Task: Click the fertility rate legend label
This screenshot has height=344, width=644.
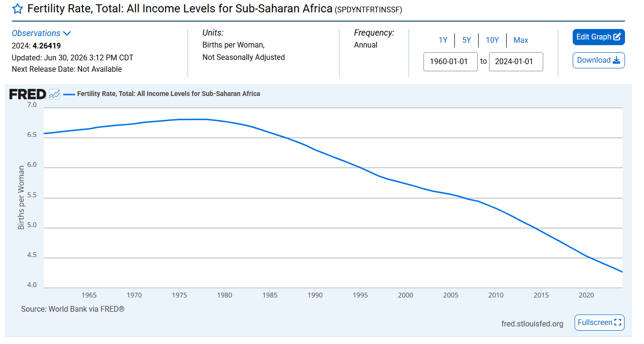Action: [x=169, y=94]
